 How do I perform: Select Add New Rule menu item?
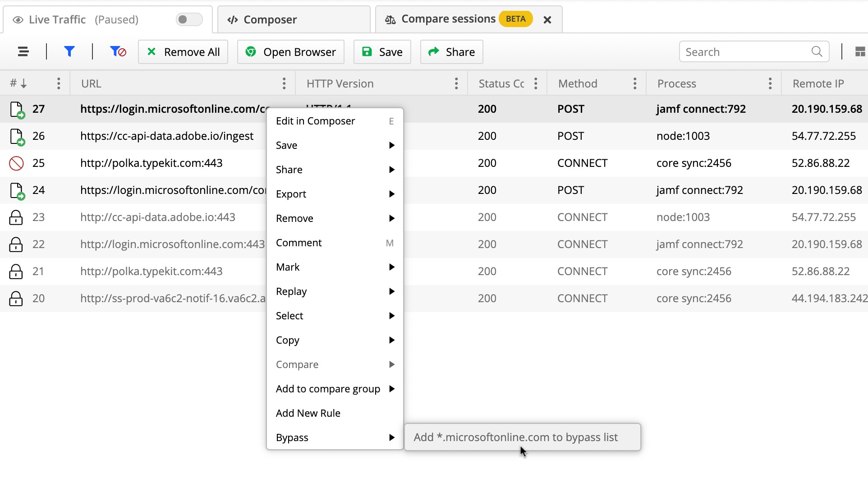tap(308, 413)
